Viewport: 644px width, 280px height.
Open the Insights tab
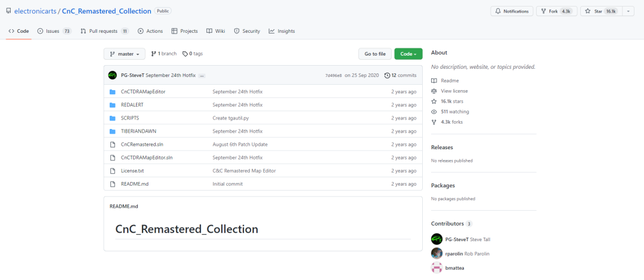click(x=281, y=31)
